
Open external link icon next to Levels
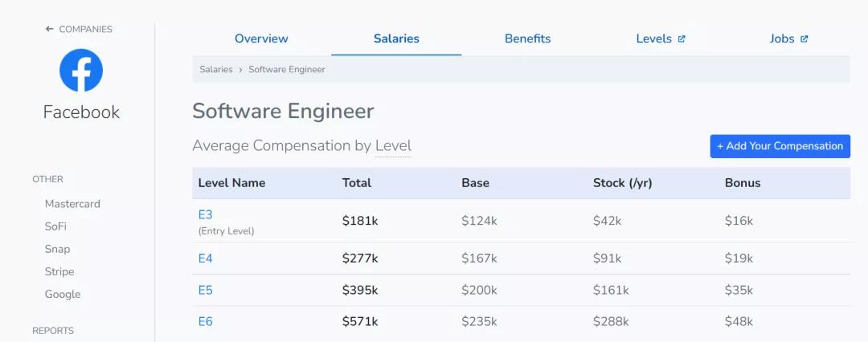tap(682, 39)
